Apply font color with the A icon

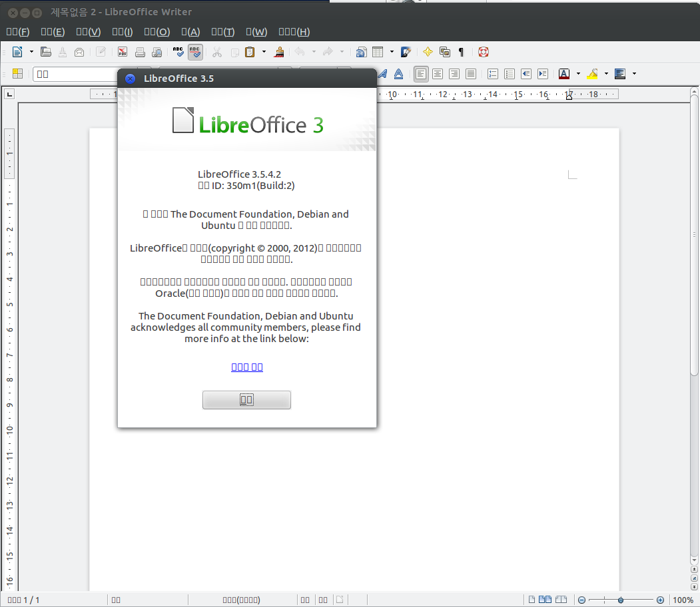pos(564,74)
